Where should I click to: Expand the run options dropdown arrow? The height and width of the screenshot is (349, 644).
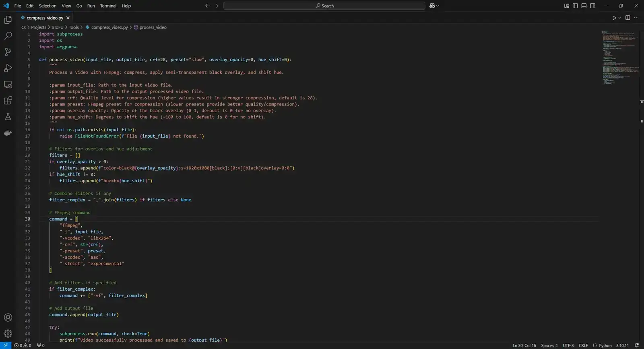point(620,18)
